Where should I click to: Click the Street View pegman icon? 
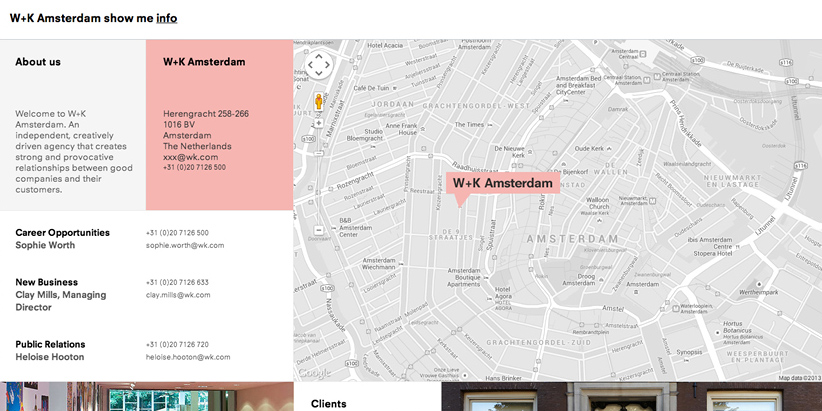coord(319,101)
